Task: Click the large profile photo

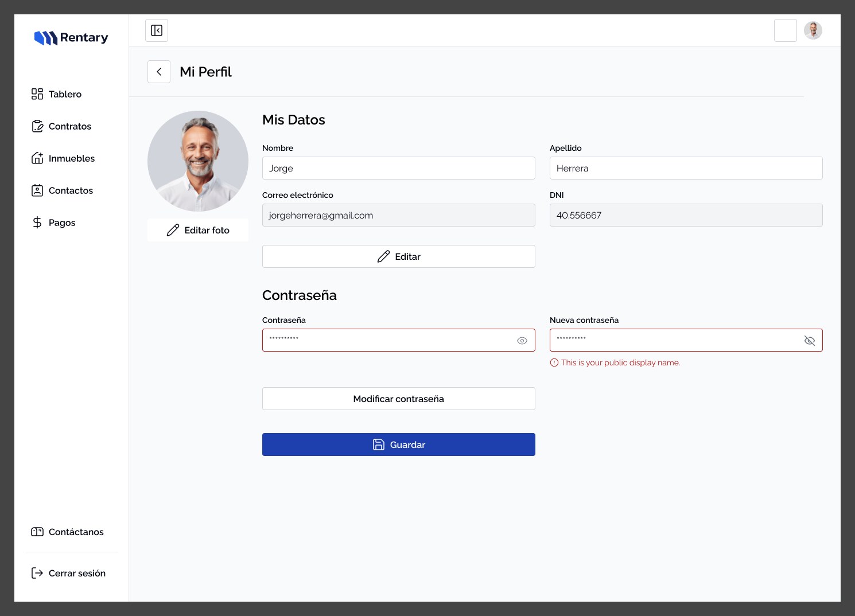Action: 198,161
